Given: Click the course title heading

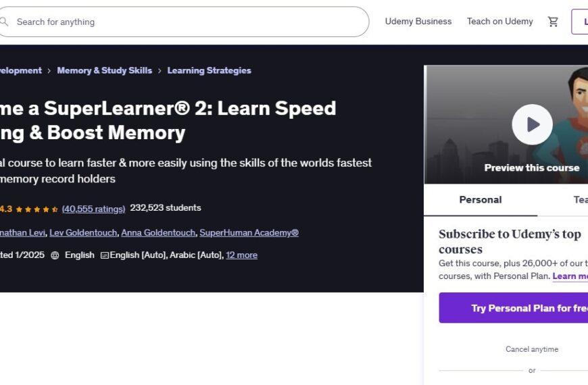Looking at the screenshot, I should coord(168,120).
